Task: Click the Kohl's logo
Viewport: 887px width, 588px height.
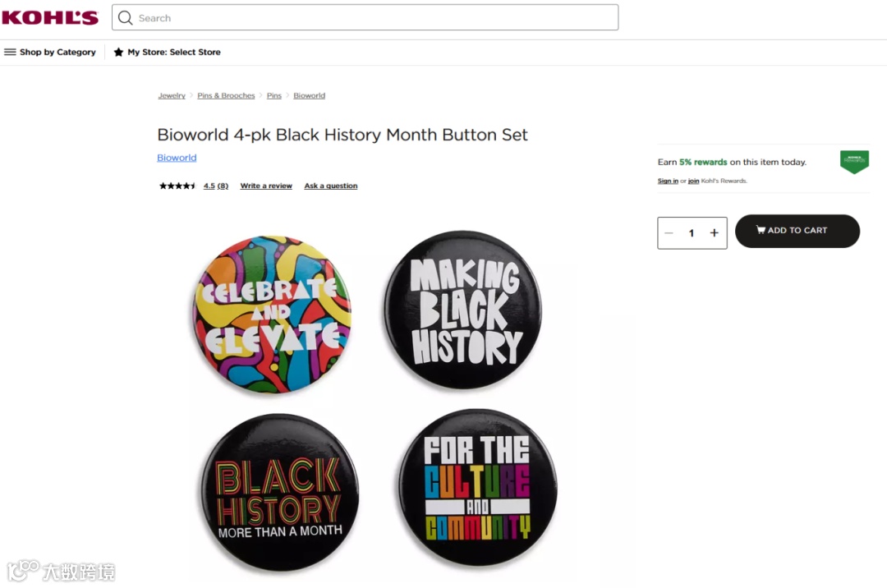Action: tap(49, 17)
